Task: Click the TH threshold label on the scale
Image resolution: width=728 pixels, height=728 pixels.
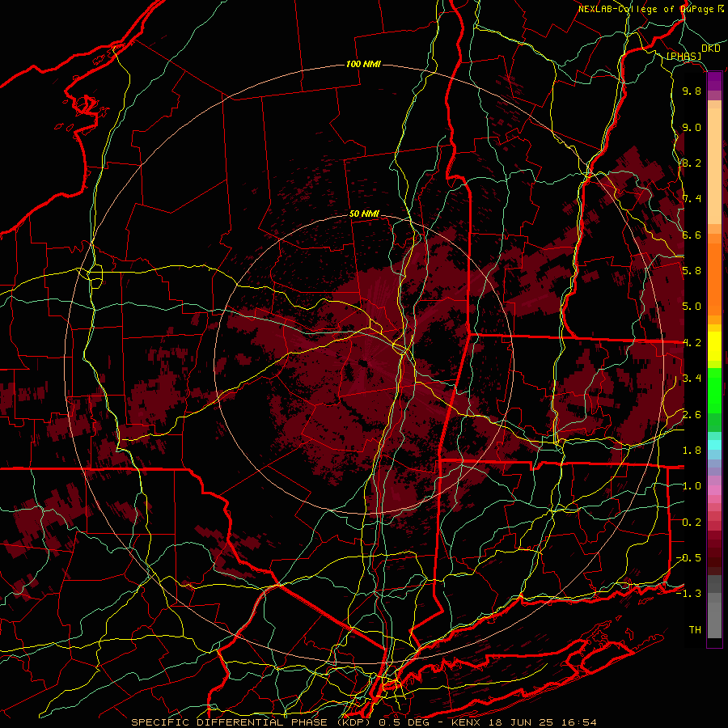Action: coord(695,630)
